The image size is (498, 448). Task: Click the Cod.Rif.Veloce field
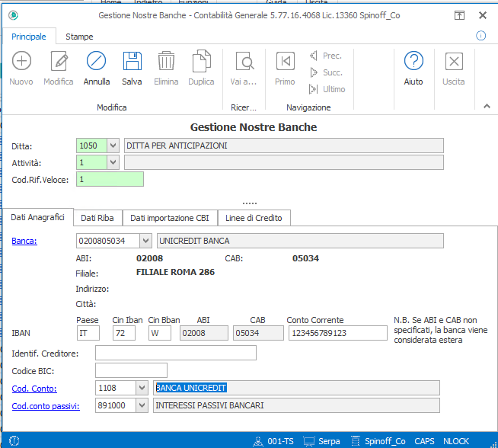pos(110,179)
